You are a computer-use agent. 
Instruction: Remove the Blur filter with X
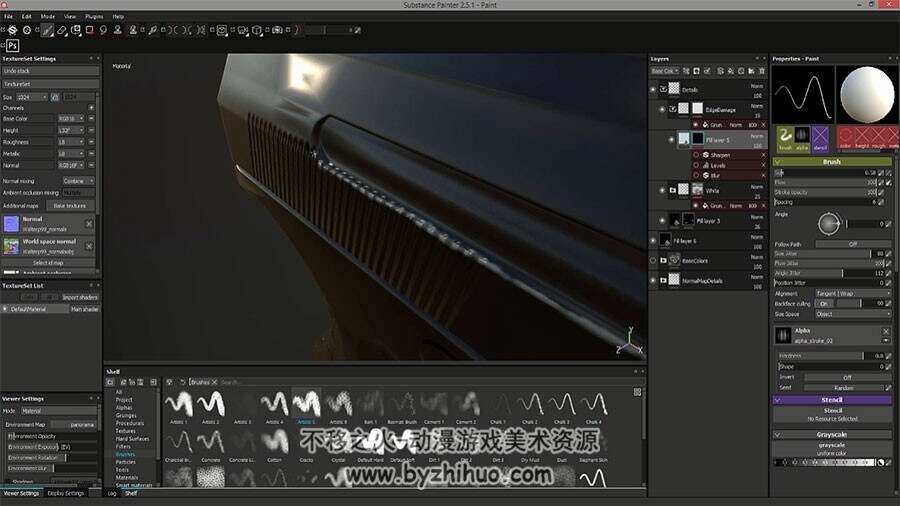[x=763, y=176]
